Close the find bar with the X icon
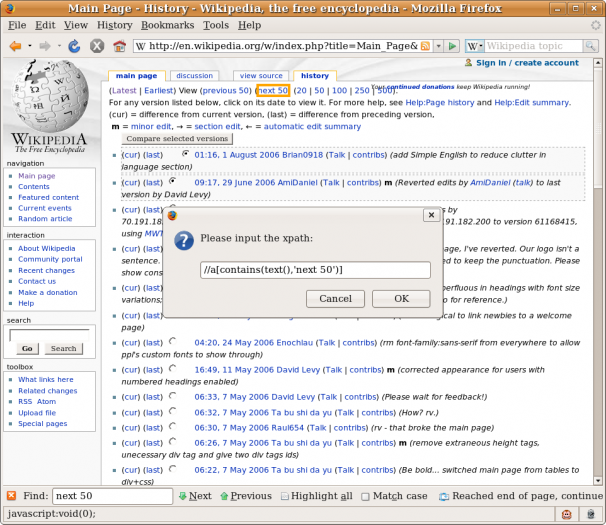 (12, 496)
